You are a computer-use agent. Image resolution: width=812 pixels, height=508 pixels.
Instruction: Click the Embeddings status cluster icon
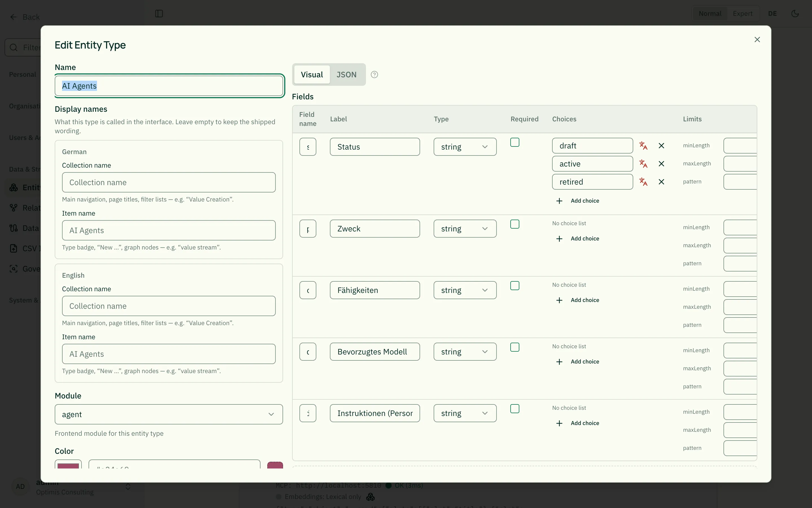click(370, 497)
